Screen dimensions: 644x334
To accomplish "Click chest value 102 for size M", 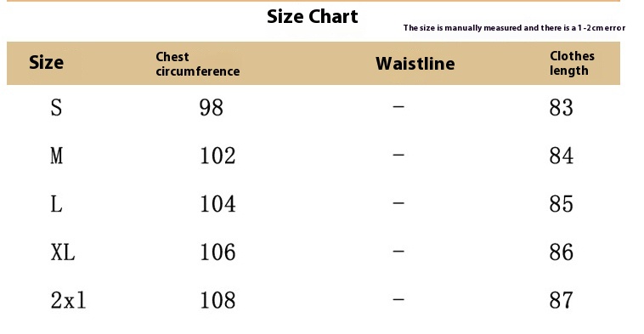I will [x=217, y=156].
